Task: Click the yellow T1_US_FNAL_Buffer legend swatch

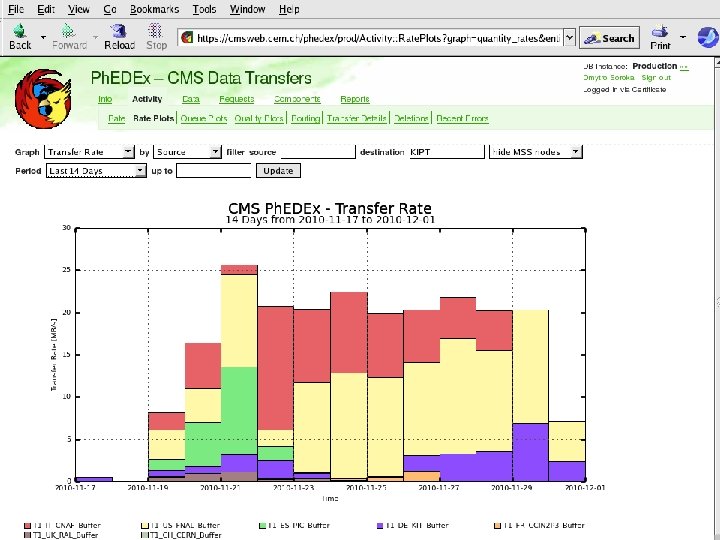Action: [x=145, y=525]
